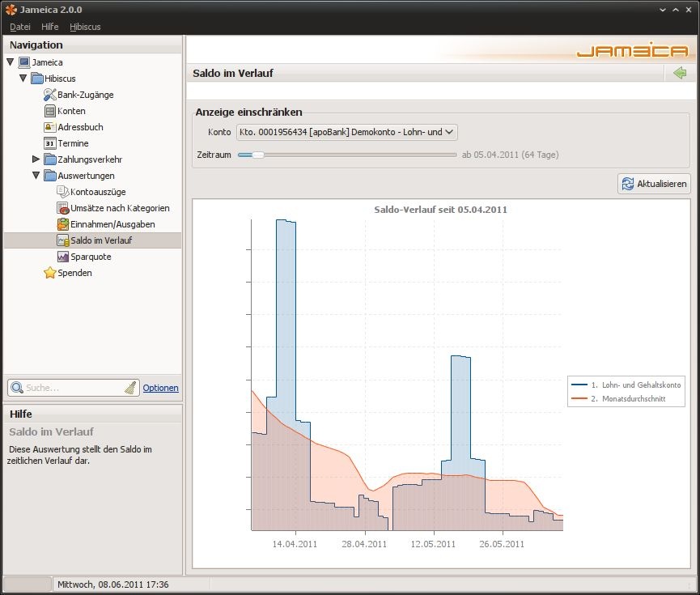Open the Datei menu
Image resolution: width=700 pixels, height=595 pixels.
pos(20,27)
